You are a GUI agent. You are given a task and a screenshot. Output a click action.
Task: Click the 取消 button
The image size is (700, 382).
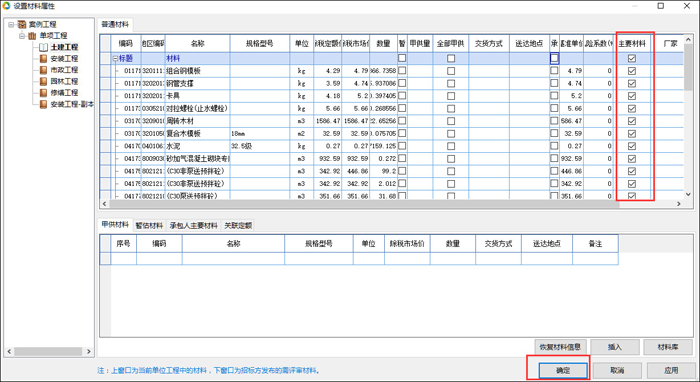click(x=617, y=370)
